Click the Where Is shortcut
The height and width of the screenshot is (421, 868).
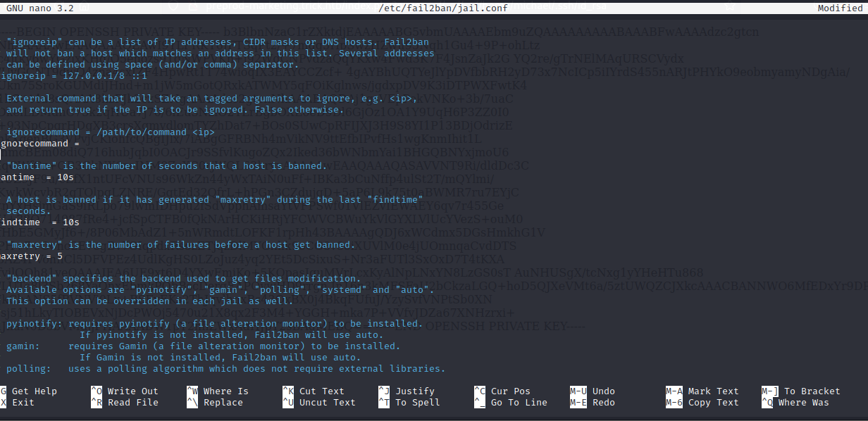(x=225, y=391)
